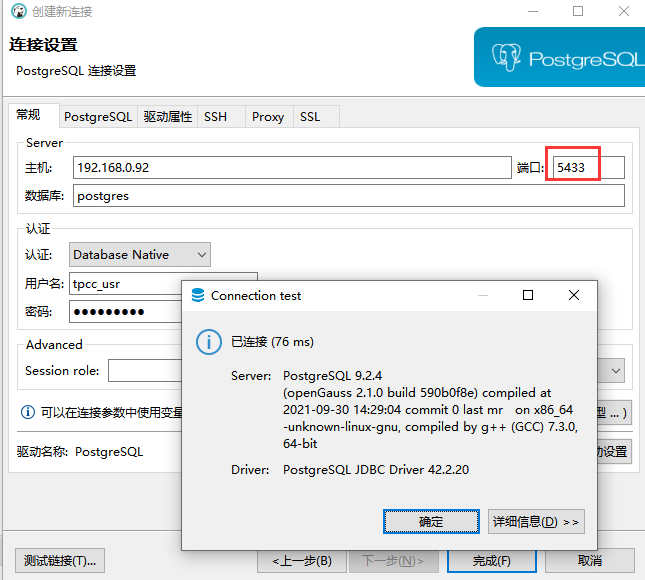Screen dimensions: 645x580
Task: Select the Proxy tab
Action: (269, 117)
